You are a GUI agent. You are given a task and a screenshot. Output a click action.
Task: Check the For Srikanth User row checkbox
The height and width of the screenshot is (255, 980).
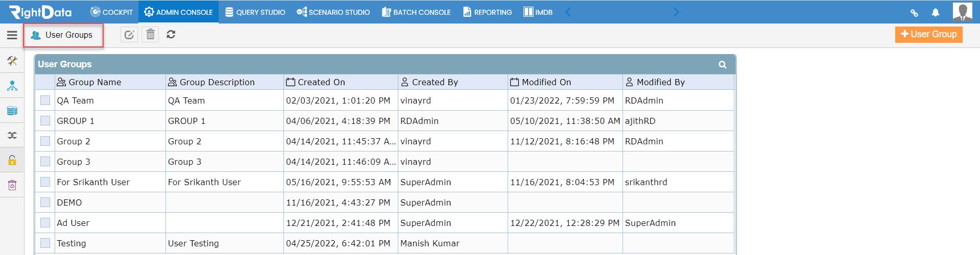coord(45,182)
